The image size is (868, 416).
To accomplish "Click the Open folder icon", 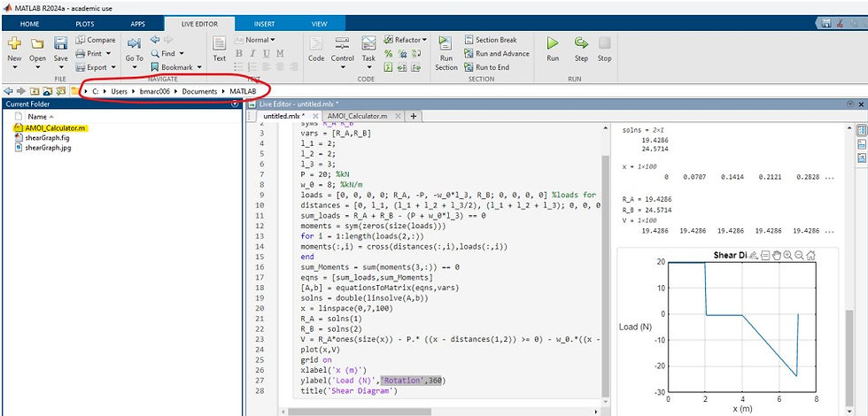I will point(37,43).
